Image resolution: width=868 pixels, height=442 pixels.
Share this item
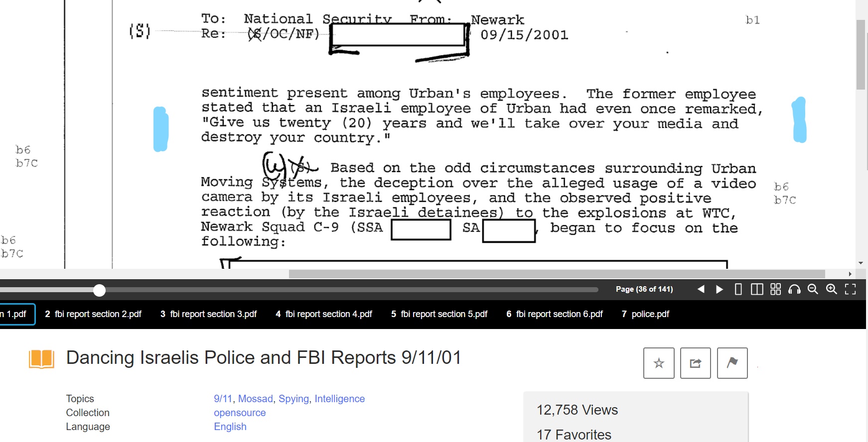click(696, 363)
